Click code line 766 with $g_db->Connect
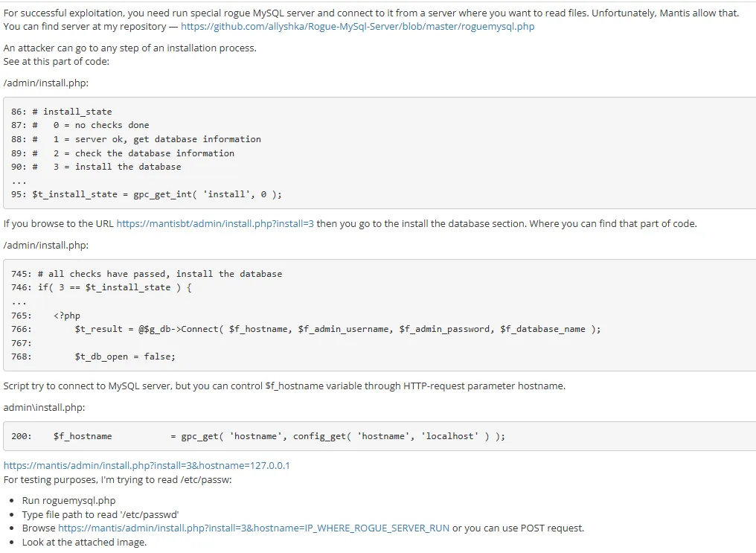 pyautogui.click(x=306, y=329)
